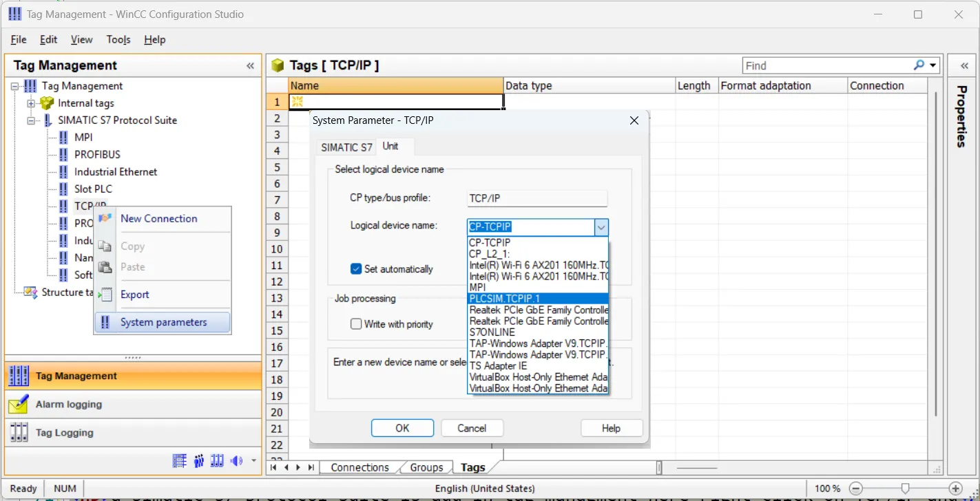Select TS Adapter IE in device list
980x501 pixels.
(x=537, y=366)
